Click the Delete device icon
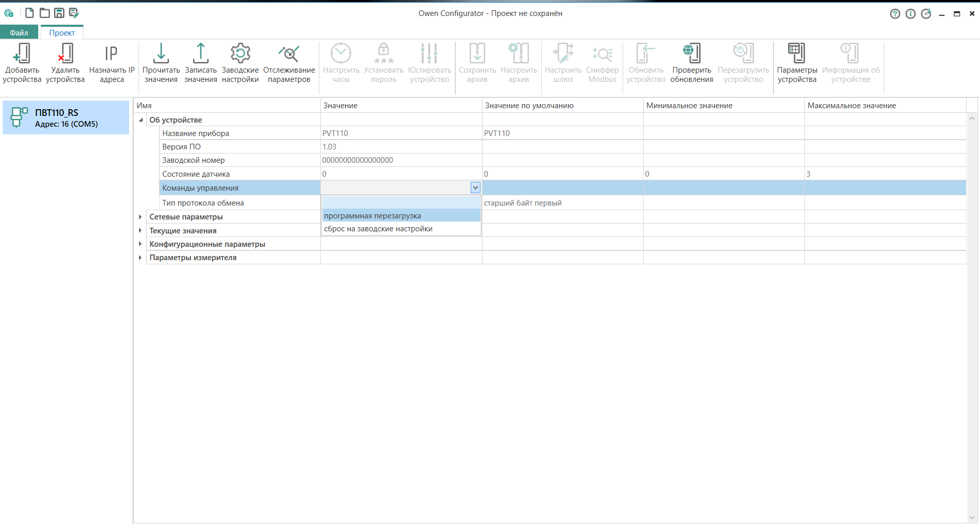 click(65, 54)
